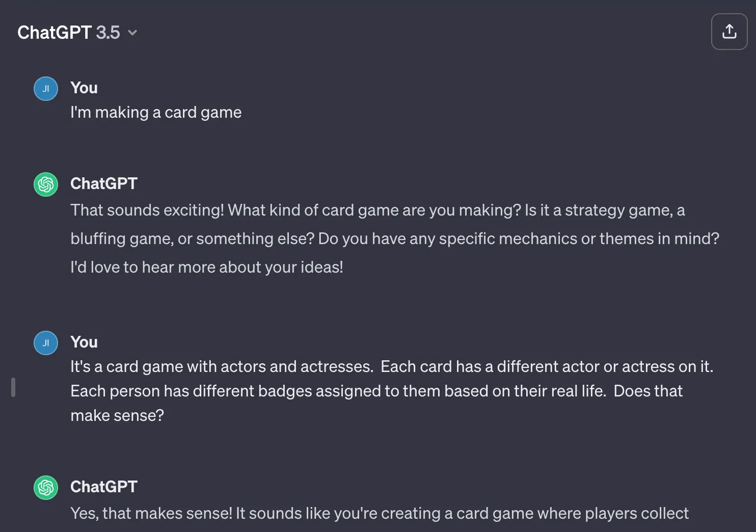
Task: Click "ChatGPT" name above the first reply
Action: click(x=104, y=183)
